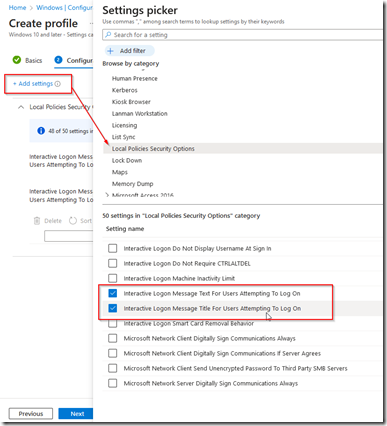Click the Previous button
This screenshot has width=387, height=426.
coord(31,414)
